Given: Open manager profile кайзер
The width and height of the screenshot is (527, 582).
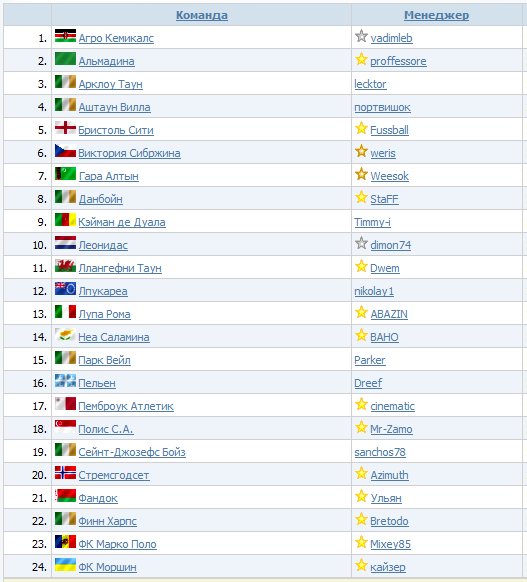Looking at the screenshot, I should click(x=388, y=568).
